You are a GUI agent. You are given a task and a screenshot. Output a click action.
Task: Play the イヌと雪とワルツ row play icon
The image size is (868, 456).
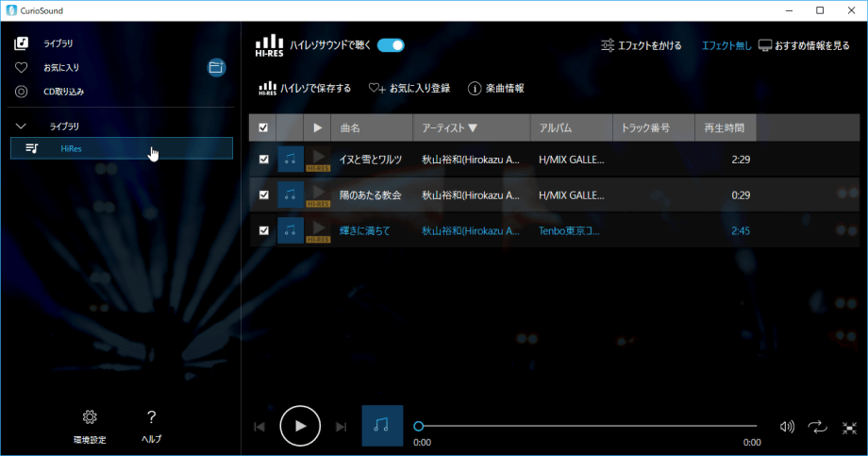coord(318,158)
